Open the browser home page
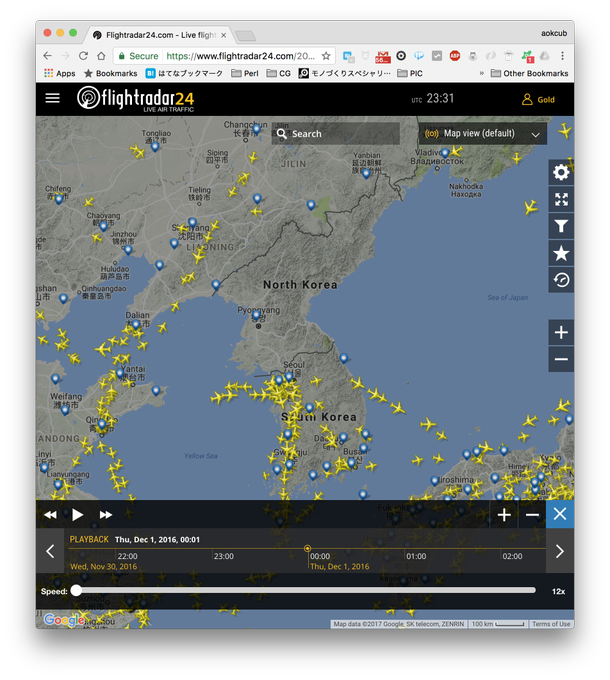This screenshot has height=680, width=610. tap(101, 56)
